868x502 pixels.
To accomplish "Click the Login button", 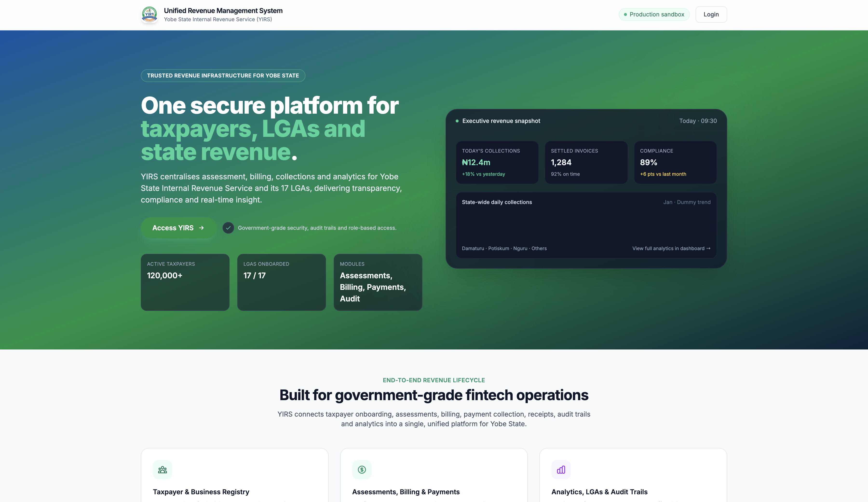I will 711,14.
